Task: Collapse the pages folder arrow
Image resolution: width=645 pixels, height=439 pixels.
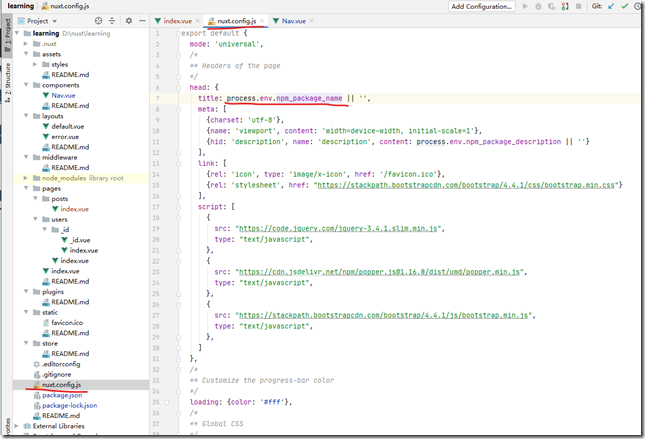Action: 26,188
